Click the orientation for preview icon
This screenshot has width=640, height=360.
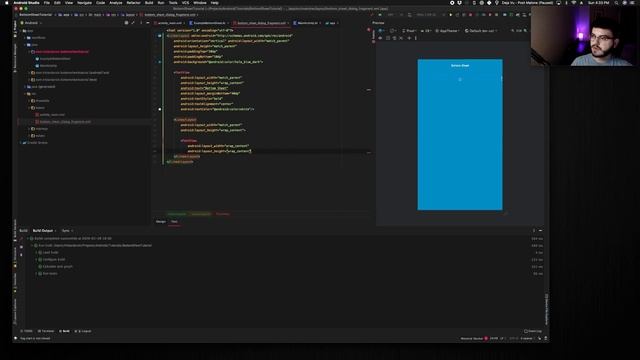(392, 31)
